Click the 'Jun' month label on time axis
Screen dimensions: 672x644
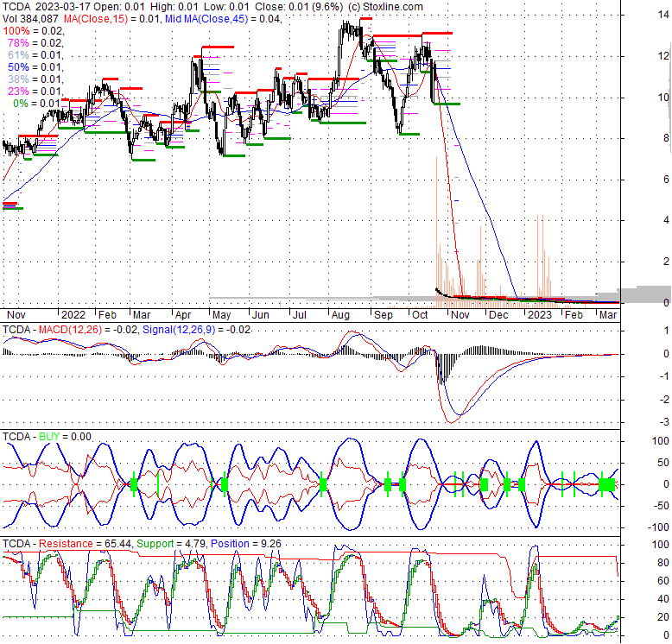(x=261, y=315)
